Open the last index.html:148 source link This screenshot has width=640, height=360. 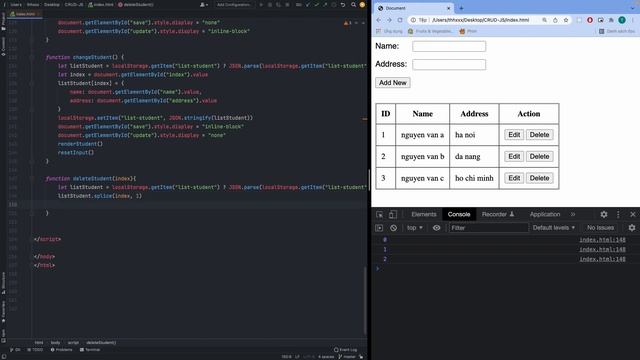point(602,259)
